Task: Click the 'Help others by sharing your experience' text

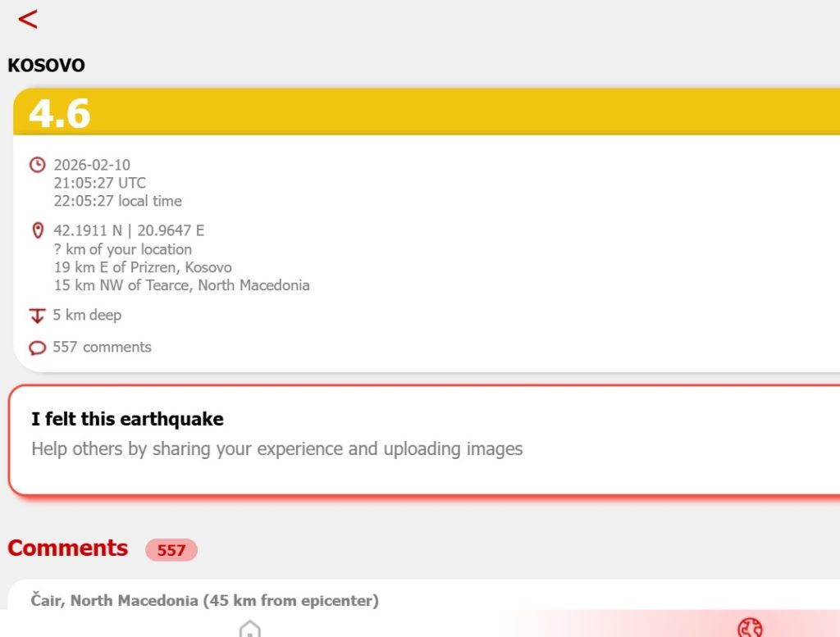Action: (x=276, y=448)
